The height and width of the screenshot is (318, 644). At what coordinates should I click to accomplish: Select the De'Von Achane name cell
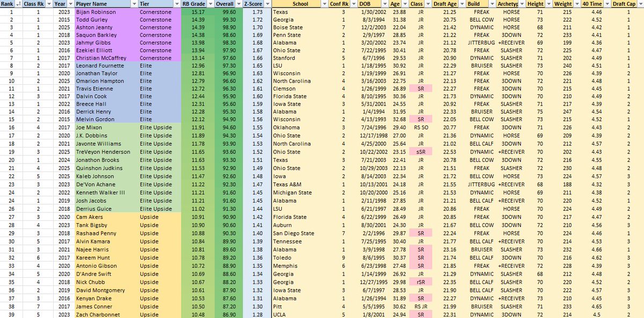point(106,184)
